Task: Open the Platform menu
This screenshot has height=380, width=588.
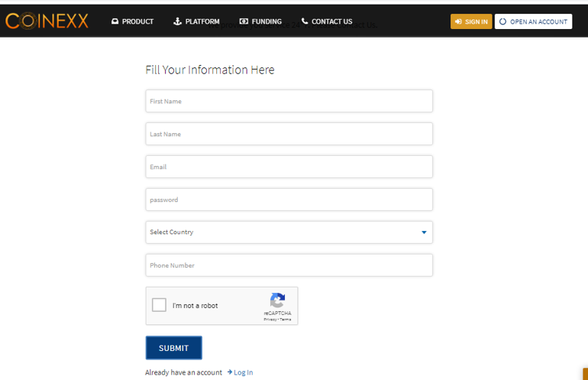Action: (x=196, y=21)
